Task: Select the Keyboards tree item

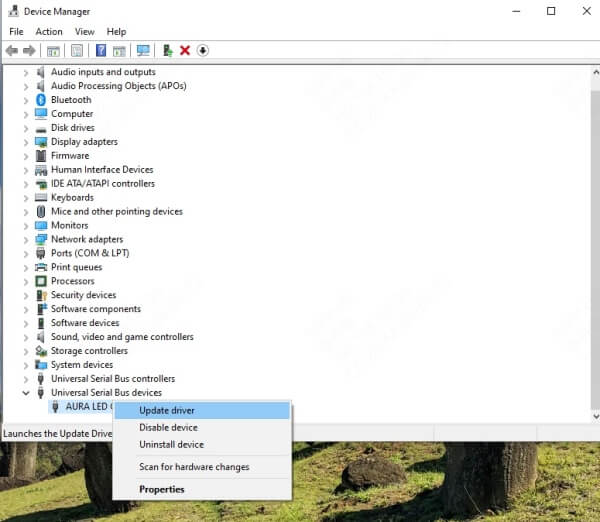Action: (72, 198)
